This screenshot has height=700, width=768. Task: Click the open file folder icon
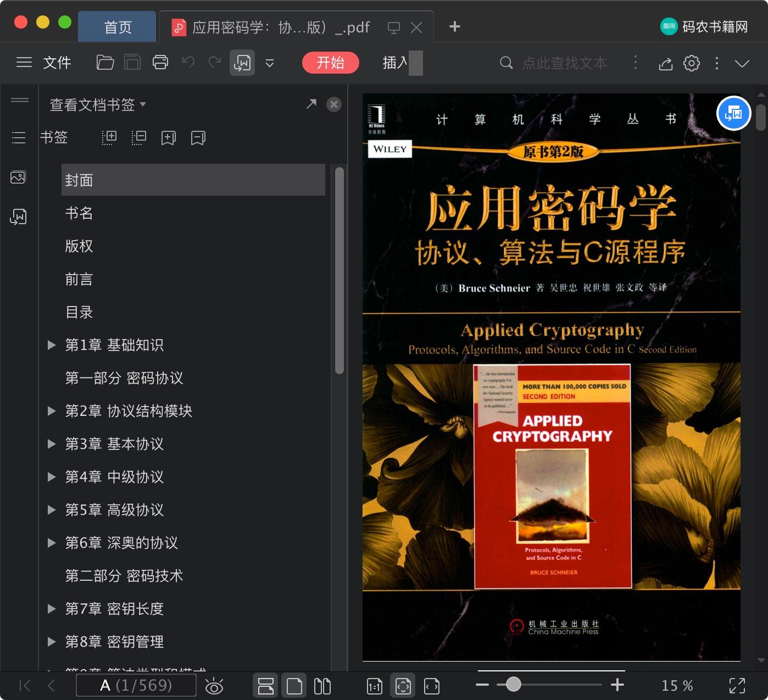click(x=105, y=63)
